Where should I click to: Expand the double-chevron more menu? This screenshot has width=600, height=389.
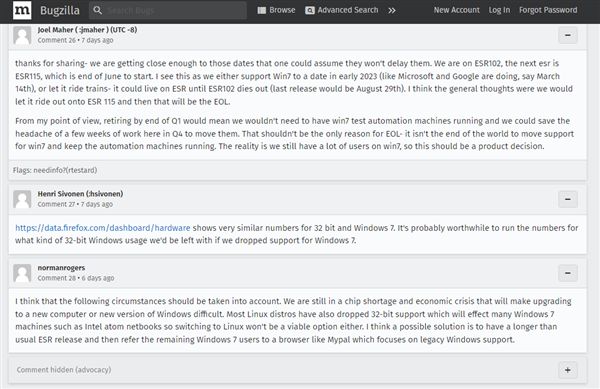(391, 10)
